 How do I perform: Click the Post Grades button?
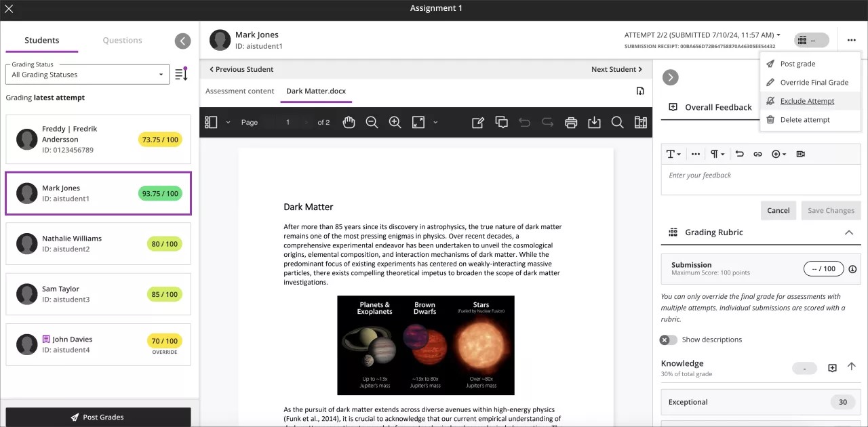pos(98,417)
